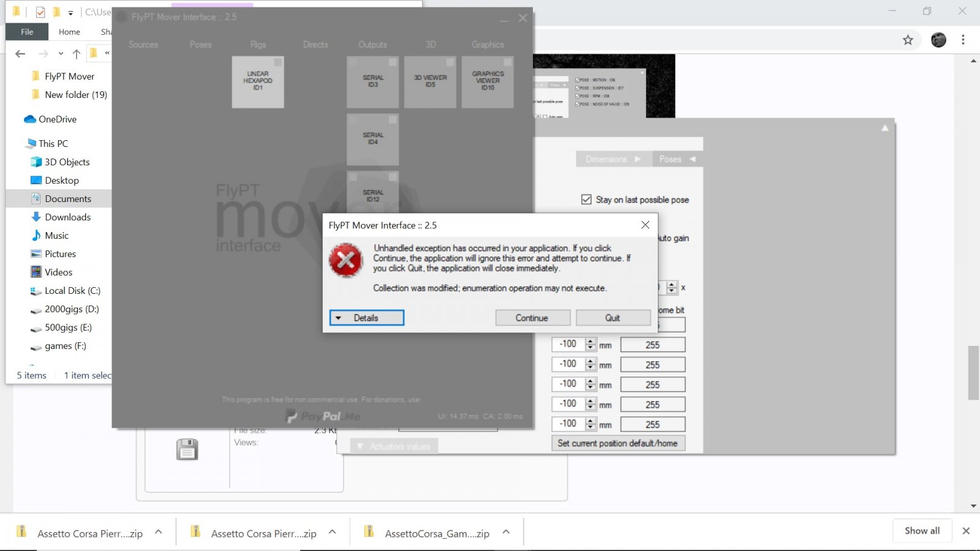The height and width of the screenshot is (551, 980).
Task: Click the Sources column header in Mover
Action: 143,45
